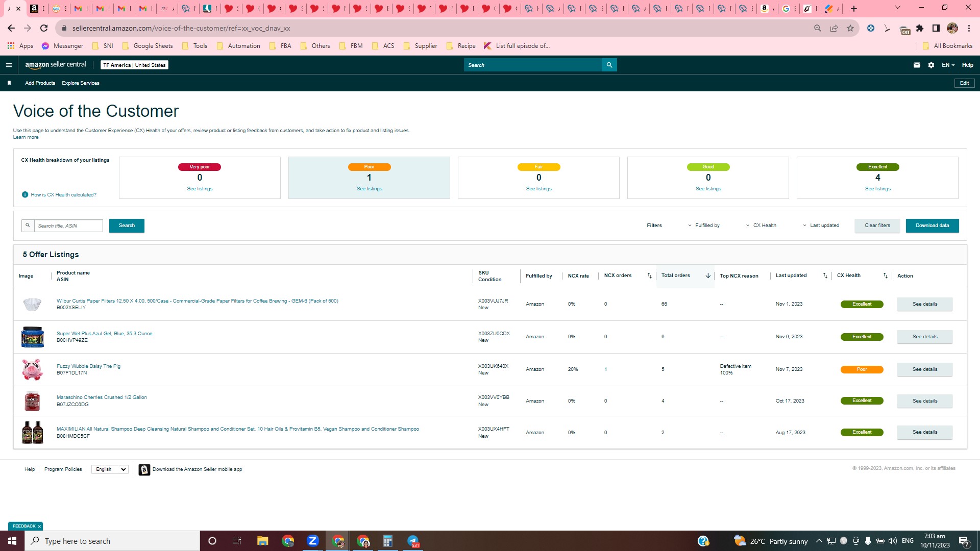Viewport: 980px width, 551px height.
Task: Click the bookmark flag icon in navigation bar
Action: coord(9,83)
